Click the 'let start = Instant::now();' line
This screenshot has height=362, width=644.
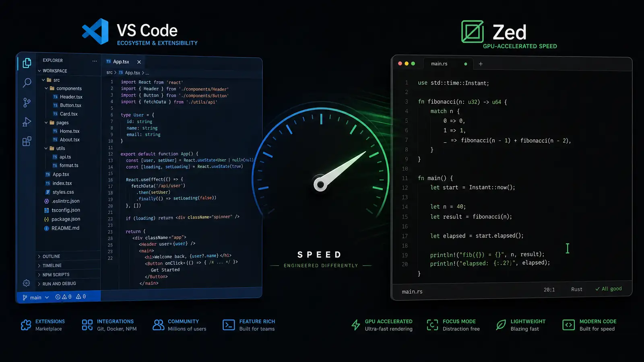[473, 187]
